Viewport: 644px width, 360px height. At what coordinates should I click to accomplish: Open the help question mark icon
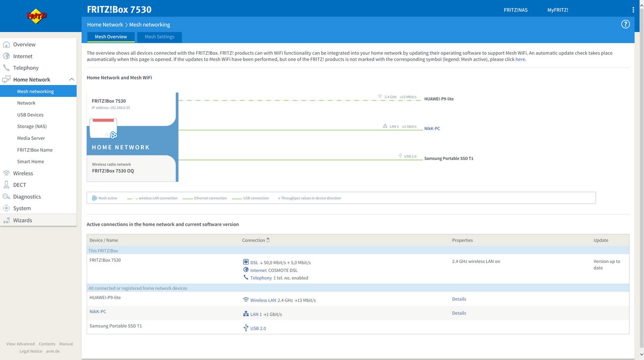tap(625, 24)
